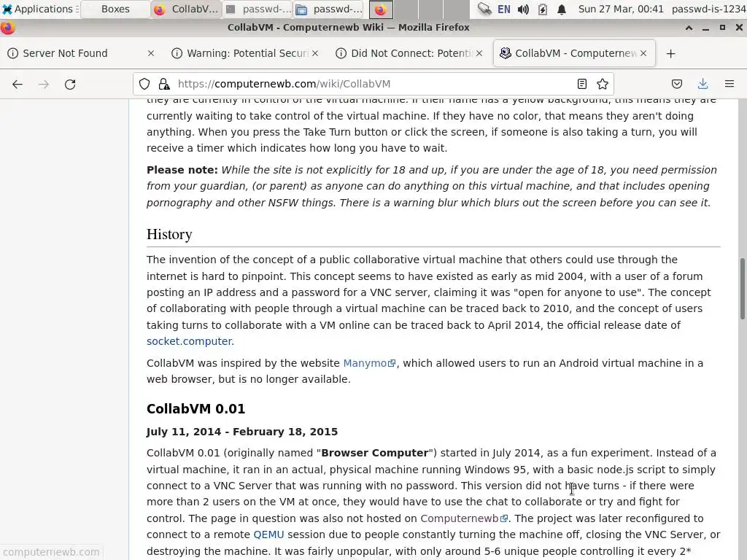
Task: Reload the current page
Action: [x=70, y=85]
